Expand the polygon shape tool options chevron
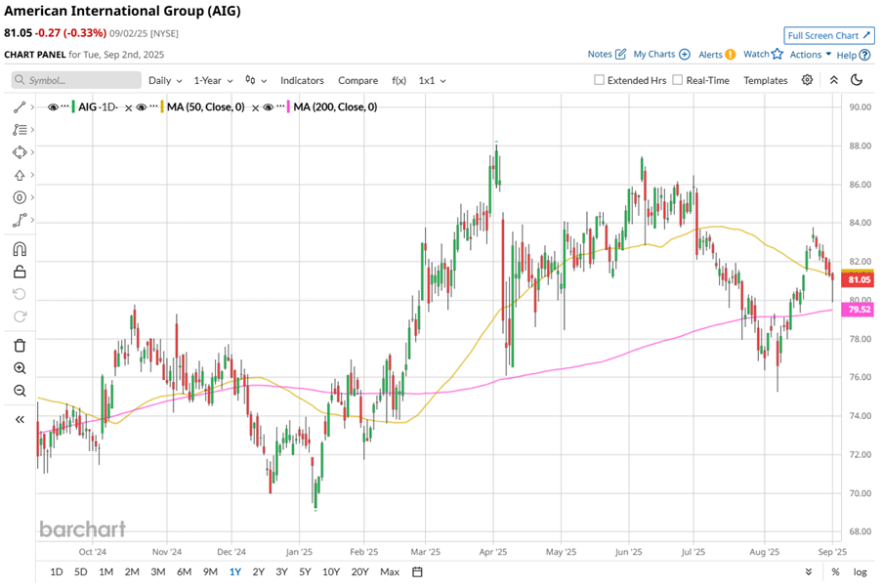Screen dimensions: 882x588 pos(32,152)
